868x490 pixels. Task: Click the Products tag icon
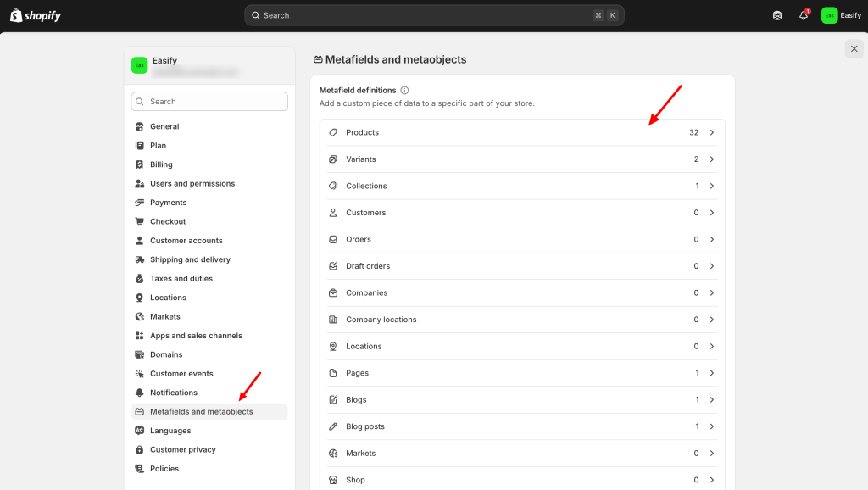[333, 133]
